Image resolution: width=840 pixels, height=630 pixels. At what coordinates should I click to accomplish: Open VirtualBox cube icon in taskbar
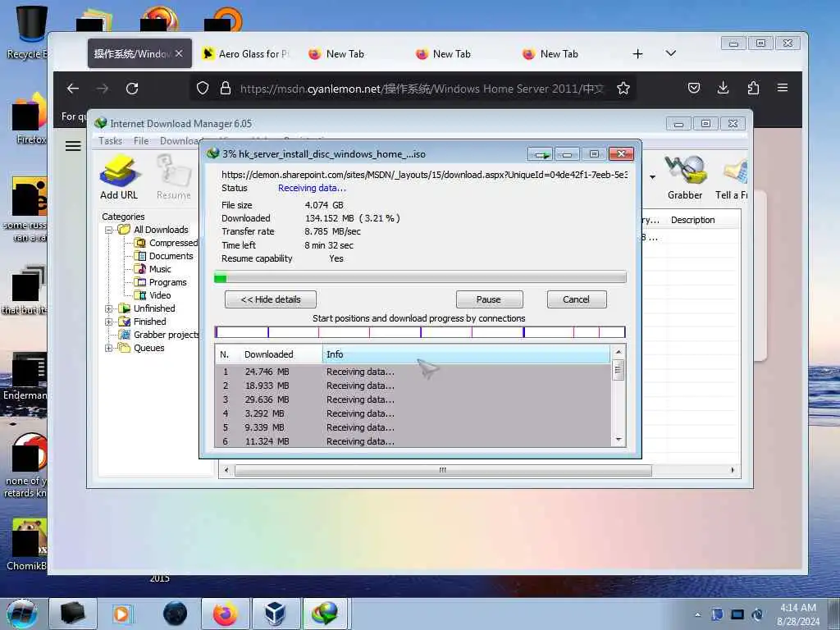(275, 614)
